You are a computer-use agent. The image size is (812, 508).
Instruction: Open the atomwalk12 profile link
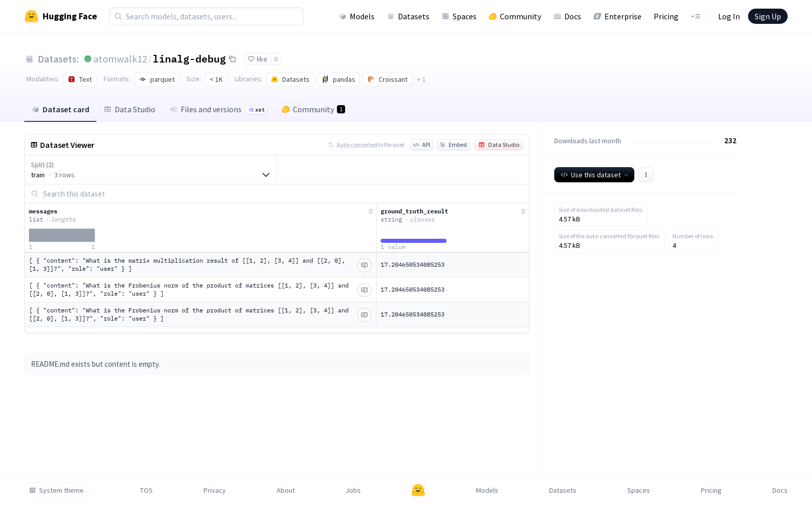click(x=120, y=59)
